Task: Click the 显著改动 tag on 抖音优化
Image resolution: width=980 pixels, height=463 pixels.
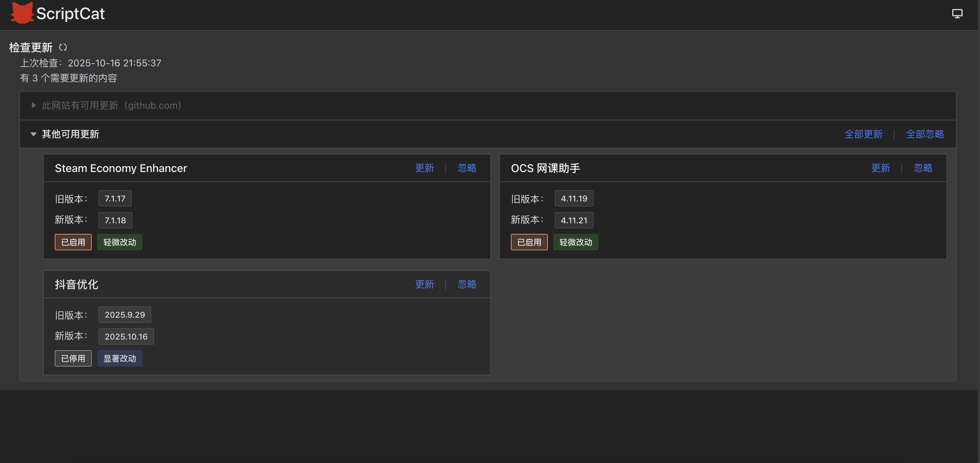Action: coord(119,358)
